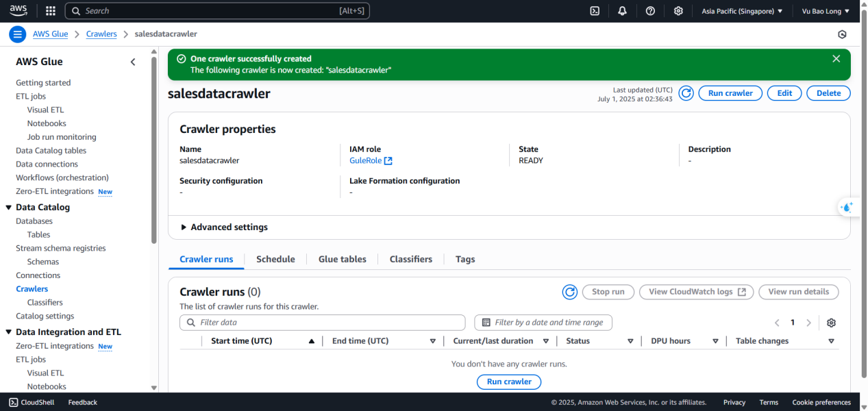The image size is (868, 411).
Task: Open Workflows (orchestration) link
Action: click(62, 178)
